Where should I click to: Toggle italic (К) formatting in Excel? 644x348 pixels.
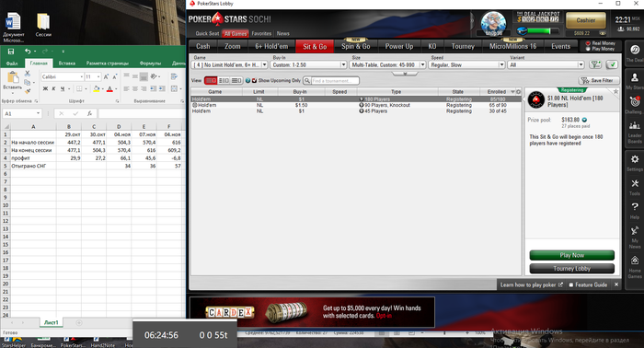(53, 88)
